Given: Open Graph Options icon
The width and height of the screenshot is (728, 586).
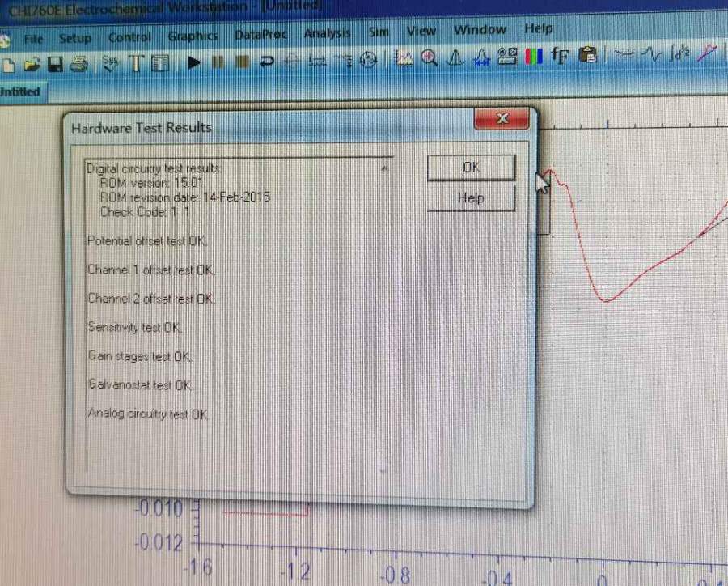Looking at the screenshot, I should coord(507,57).
